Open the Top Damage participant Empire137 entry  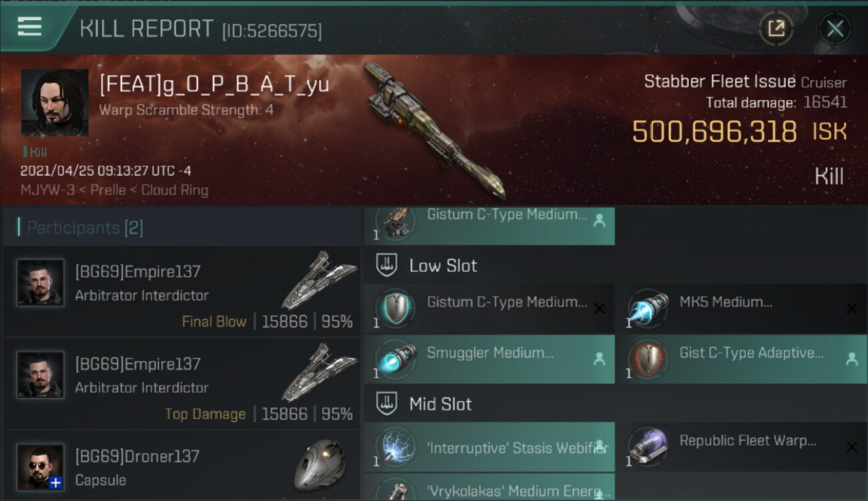[x=182, y=383]
